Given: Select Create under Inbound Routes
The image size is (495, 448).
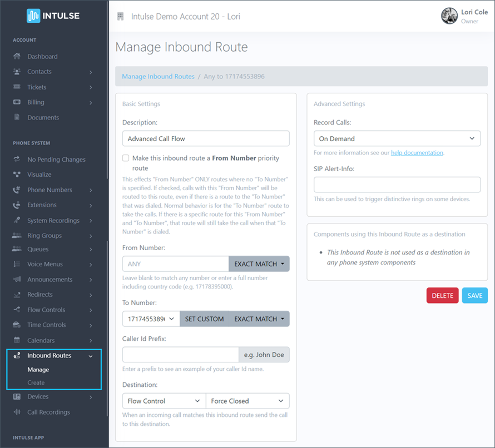Looking at the screenshot, I should click(x=36, y=382).
